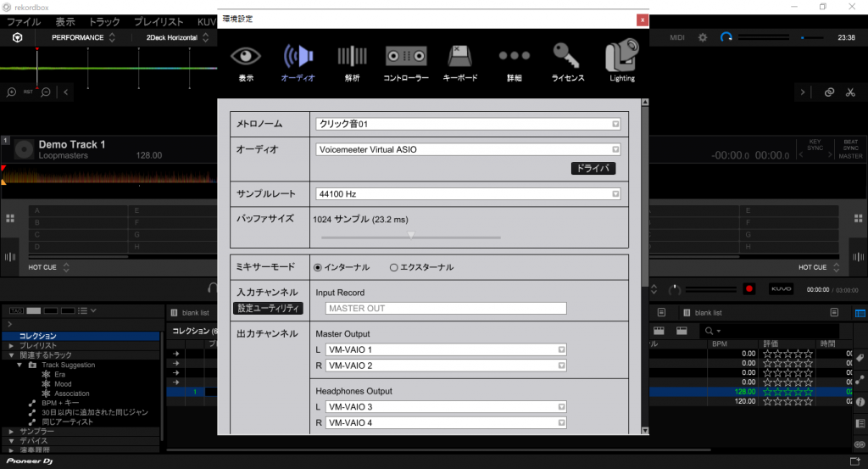Open the プレイリスト menu

pos(159,22)
